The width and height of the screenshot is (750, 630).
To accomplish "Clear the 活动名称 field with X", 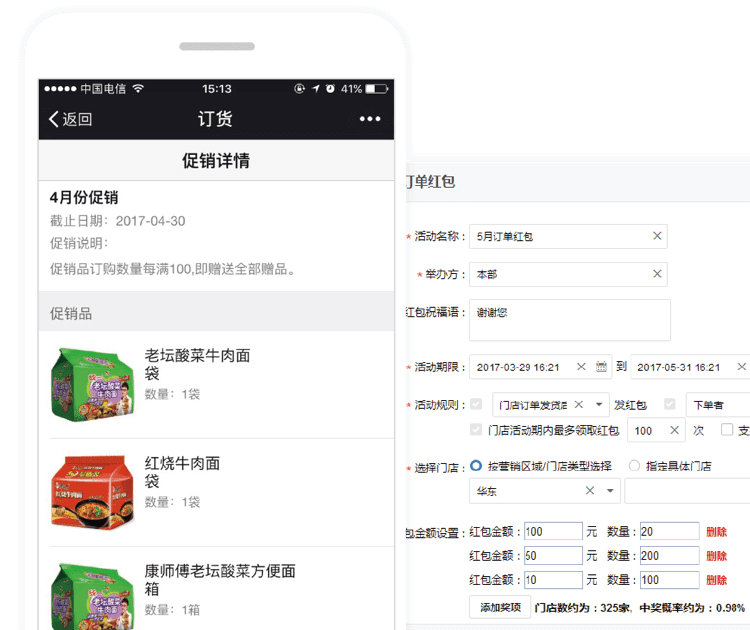I will 657,236.
